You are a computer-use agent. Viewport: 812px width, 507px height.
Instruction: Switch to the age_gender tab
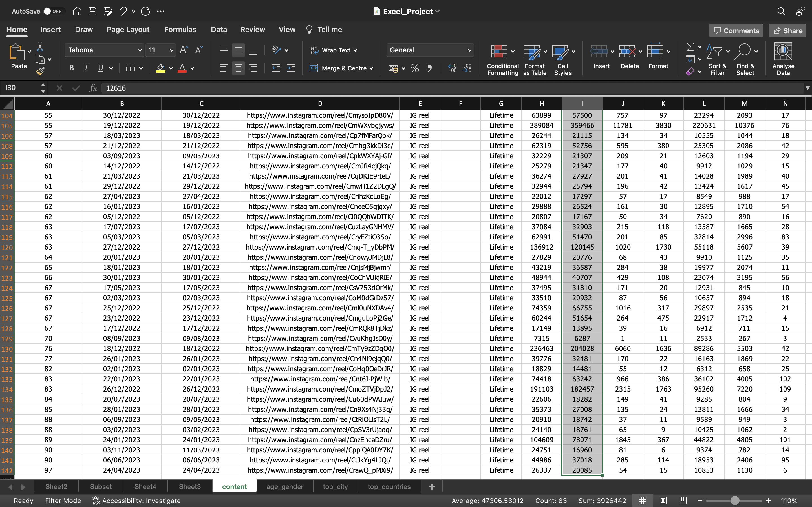click(x=285, y=486)
